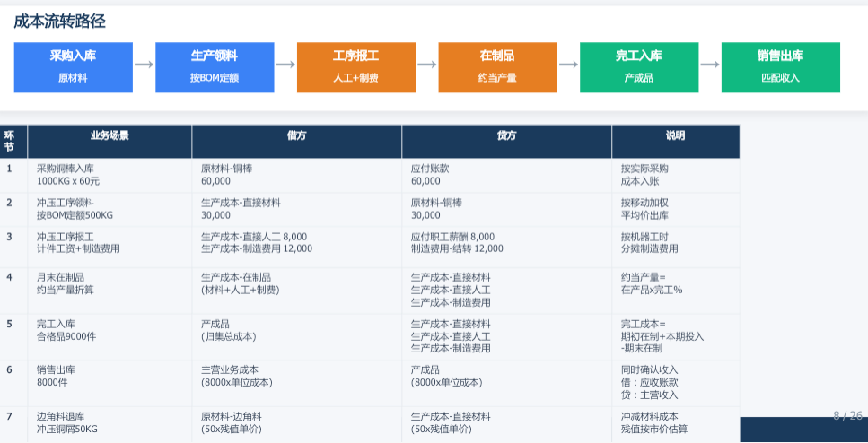Click the 生产成本-直接人工 8,000 debit line
Viewport: 868px width, 443px height.
coord(254,237)
